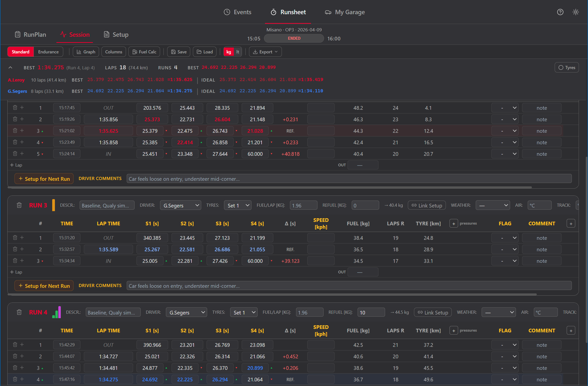Image resolution: width=588 pixels, height=386 pixels.
Task: Open the run chart icon beside RUN 4
Action: 56,312
